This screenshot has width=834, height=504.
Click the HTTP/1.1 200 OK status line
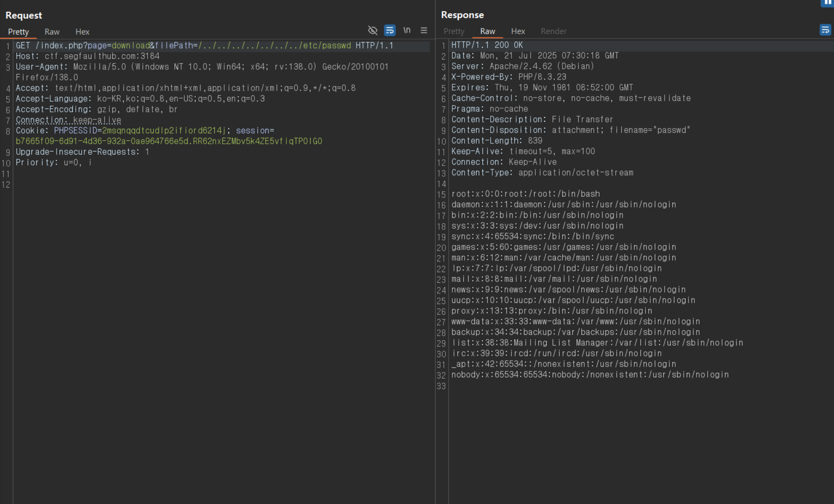[487, 45]
